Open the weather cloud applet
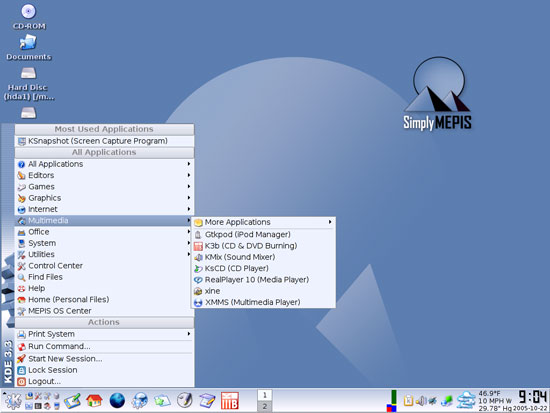This screenshot has width=550, height=413. [466, 400]
